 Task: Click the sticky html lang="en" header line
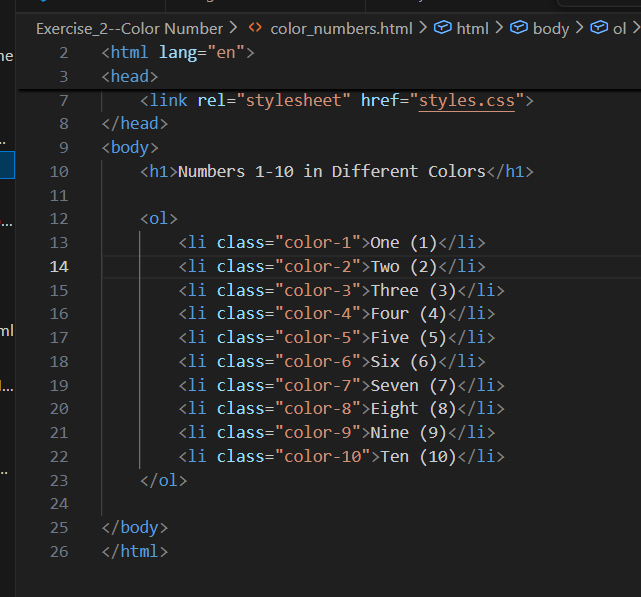pyautogui.click(x=178, y=52)
